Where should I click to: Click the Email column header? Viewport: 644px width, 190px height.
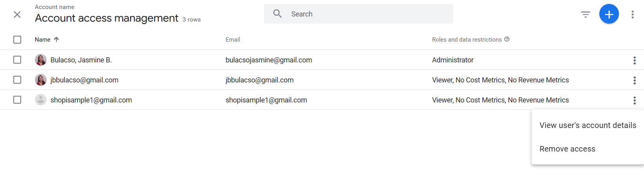(233, 40)
